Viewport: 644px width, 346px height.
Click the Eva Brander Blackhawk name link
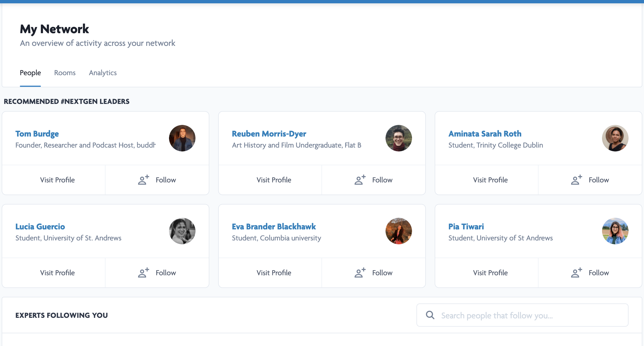click(x=274, y=227)
